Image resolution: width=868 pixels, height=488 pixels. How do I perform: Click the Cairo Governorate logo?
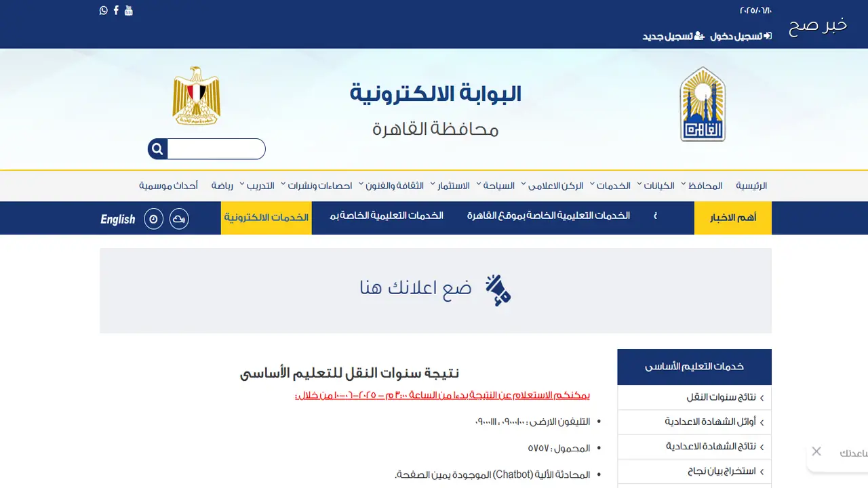(703, 104)
